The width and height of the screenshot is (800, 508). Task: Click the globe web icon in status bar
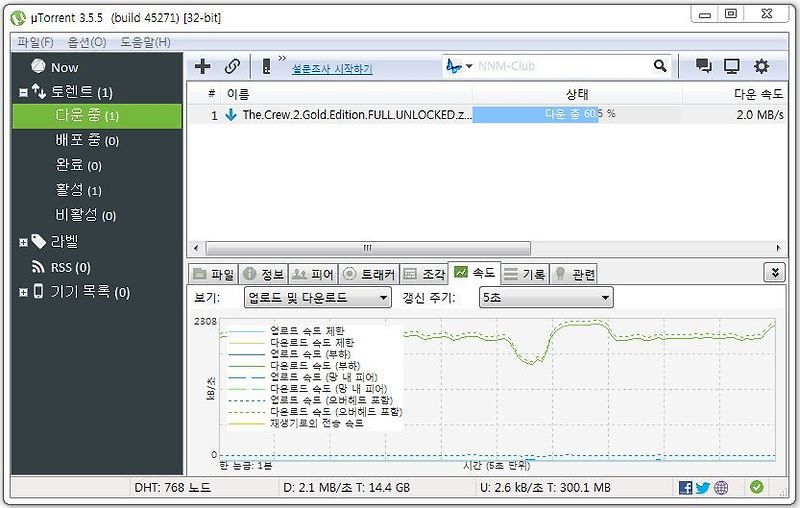721,488
